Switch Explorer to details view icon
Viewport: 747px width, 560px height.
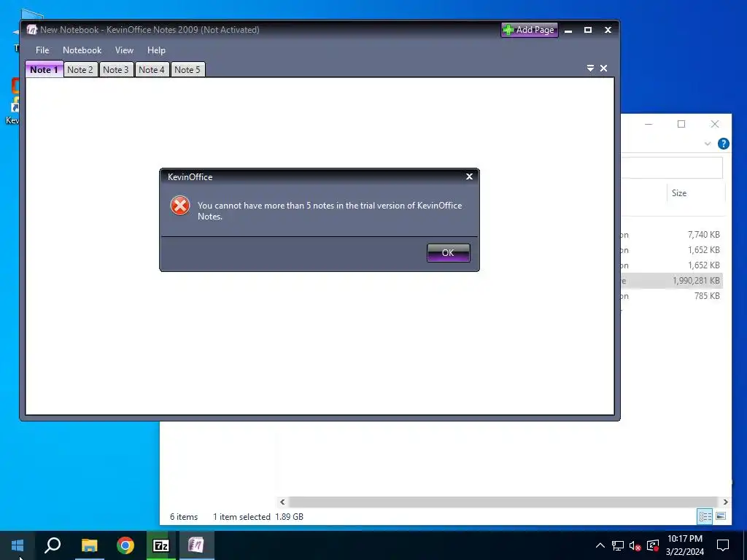[705, 516]
